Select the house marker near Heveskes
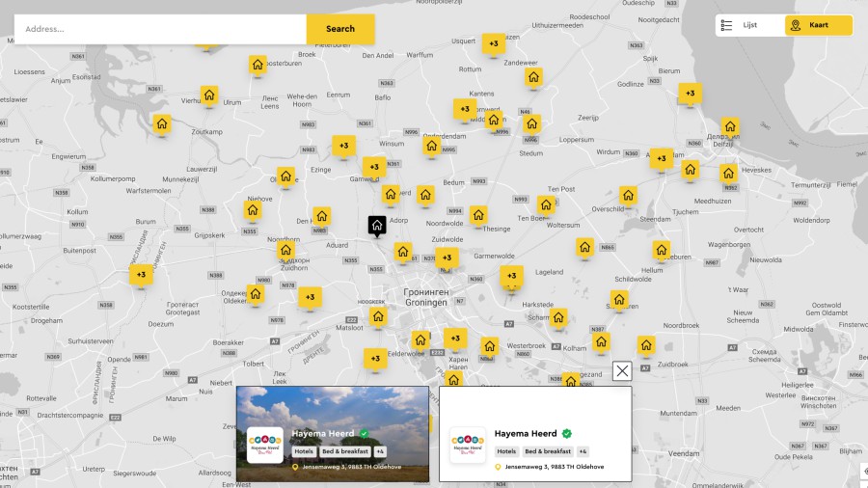 [728, 174]
